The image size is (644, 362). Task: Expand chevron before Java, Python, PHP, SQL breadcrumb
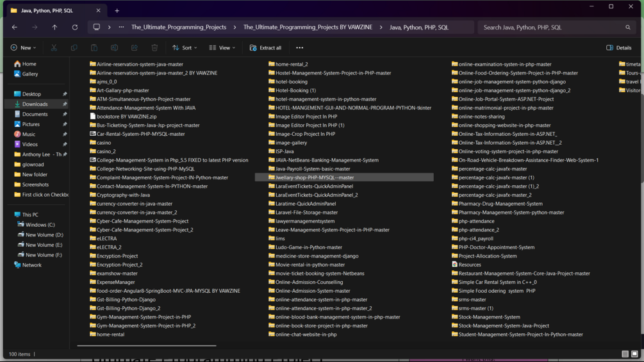pyautogui.click(x=381, y=28)
